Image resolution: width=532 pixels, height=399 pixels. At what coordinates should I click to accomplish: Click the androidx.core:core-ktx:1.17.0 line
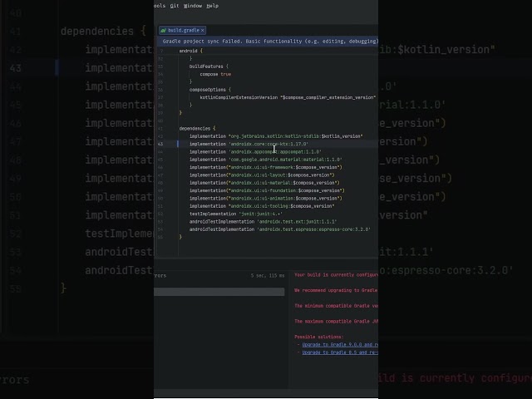[249, 144]
